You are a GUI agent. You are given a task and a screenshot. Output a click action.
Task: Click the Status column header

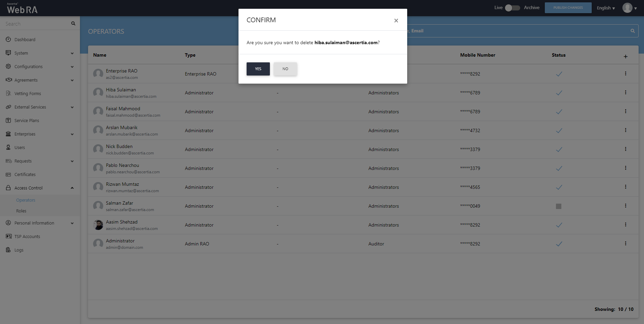(x=559, y=55)
